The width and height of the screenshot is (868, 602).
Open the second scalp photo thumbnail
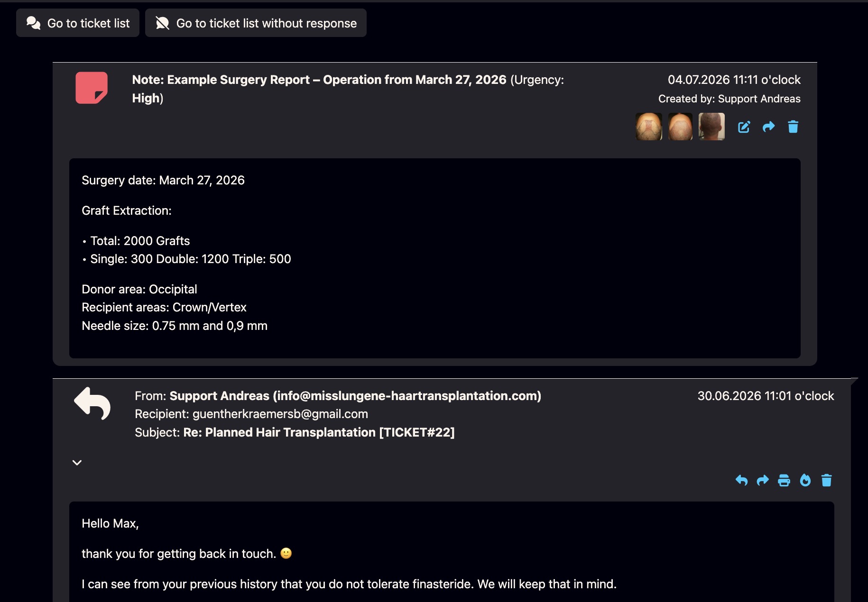[680, 127]
